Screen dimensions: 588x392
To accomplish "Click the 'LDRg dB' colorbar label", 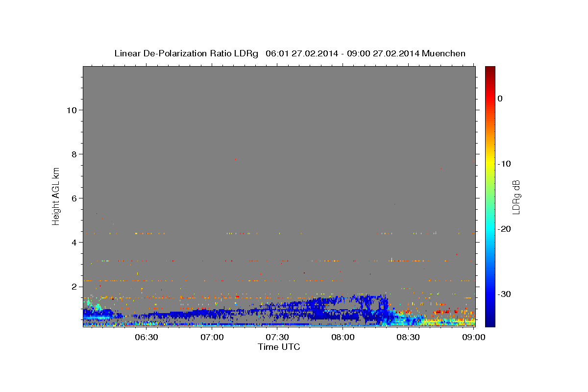I will [515, 197].
